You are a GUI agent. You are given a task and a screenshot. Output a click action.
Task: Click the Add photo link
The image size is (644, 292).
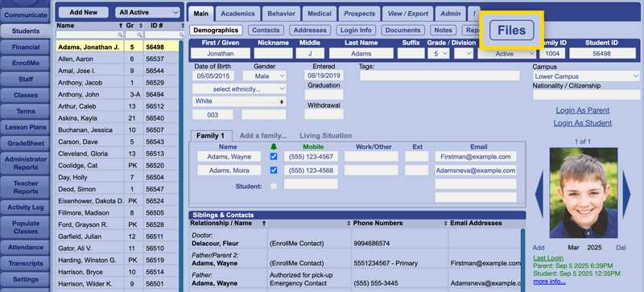point(539,248)
